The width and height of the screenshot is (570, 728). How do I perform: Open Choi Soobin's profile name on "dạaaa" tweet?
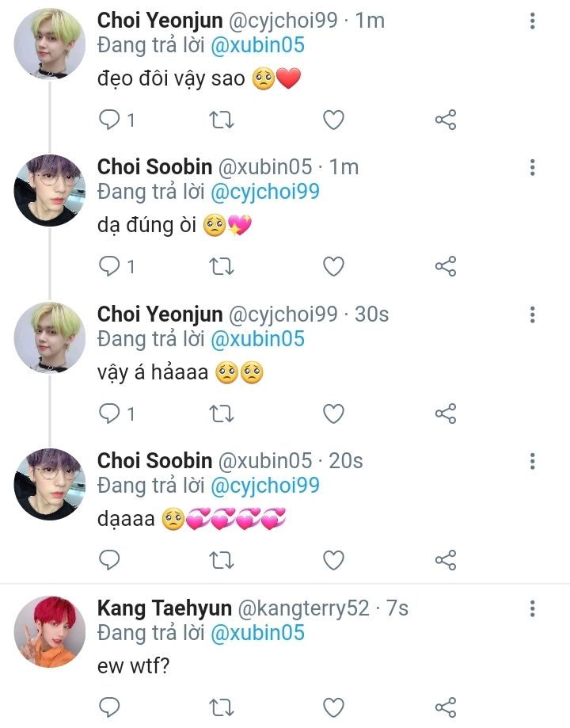(x=154, y=461)
